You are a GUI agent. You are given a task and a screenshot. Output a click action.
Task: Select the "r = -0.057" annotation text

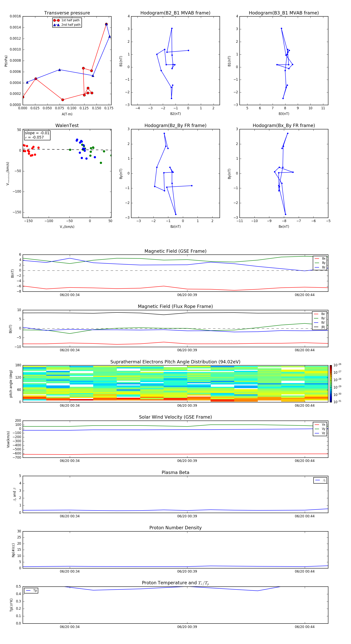[34, 137]
